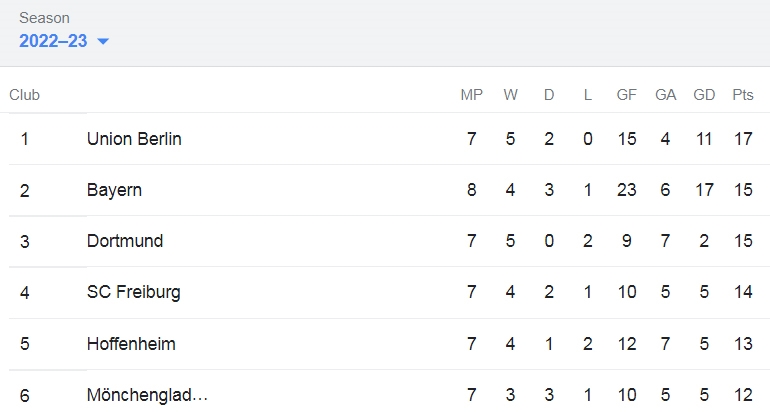Screen dimensions: 770x412
Task: Click the L column header
Action: pyautogui.click(x=587, y=95)
